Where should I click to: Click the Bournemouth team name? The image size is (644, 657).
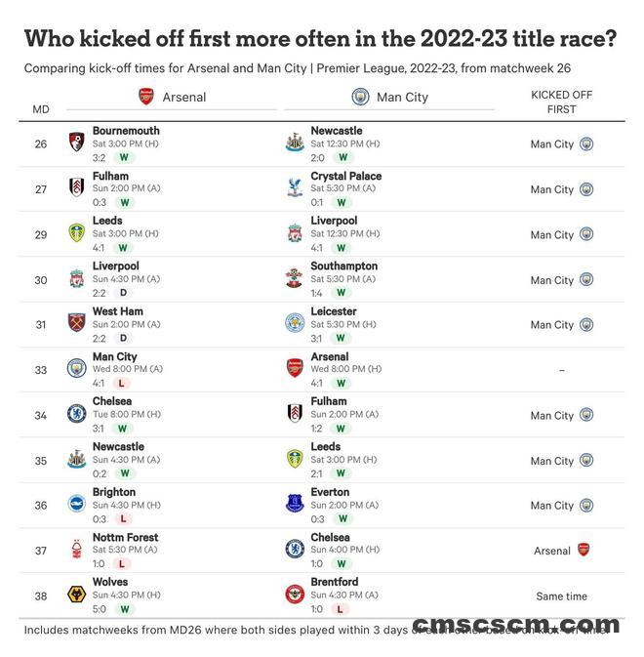tap(126, 131)
